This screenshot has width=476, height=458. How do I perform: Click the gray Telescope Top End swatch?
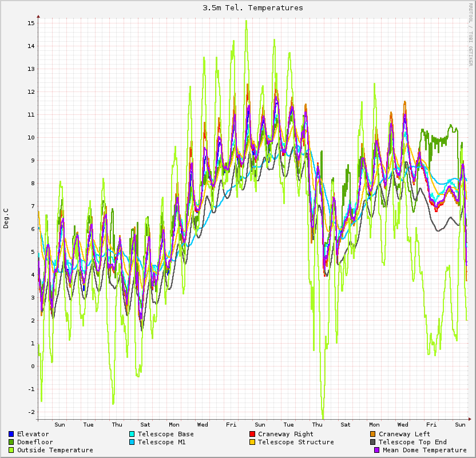point(373,443)
